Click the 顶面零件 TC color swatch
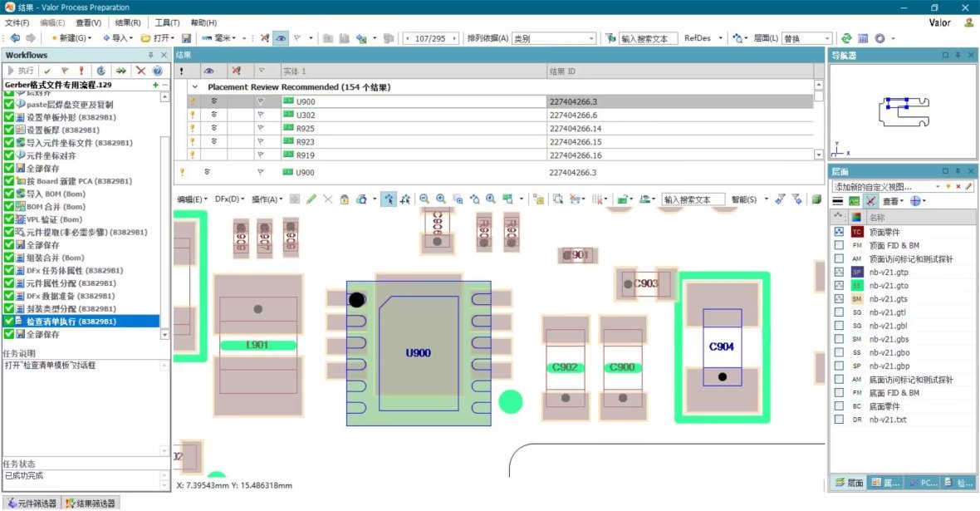 coord(857,232)
